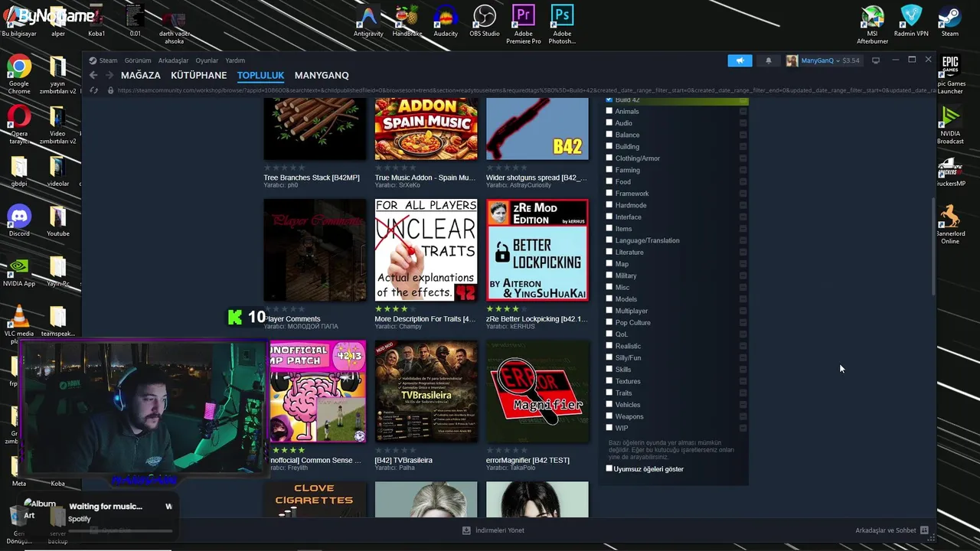The image size is (980, 551).
Task: Enable the Weapons tag checkbox
Action: [609, 416]
